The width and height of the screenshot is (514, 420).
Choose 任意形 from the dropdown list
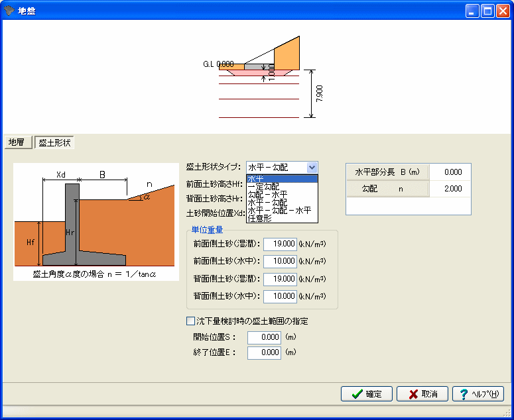click(x=283, y=218)
